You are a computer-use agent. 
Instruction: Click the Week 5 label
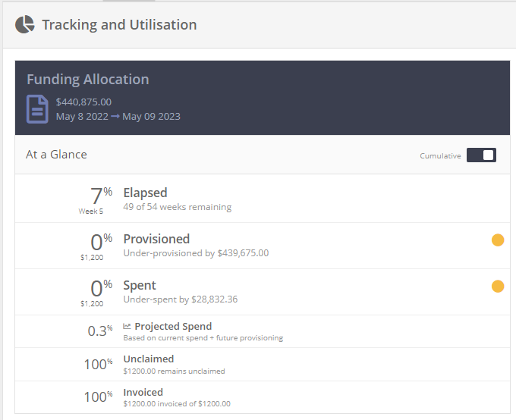tap(91, 212)
